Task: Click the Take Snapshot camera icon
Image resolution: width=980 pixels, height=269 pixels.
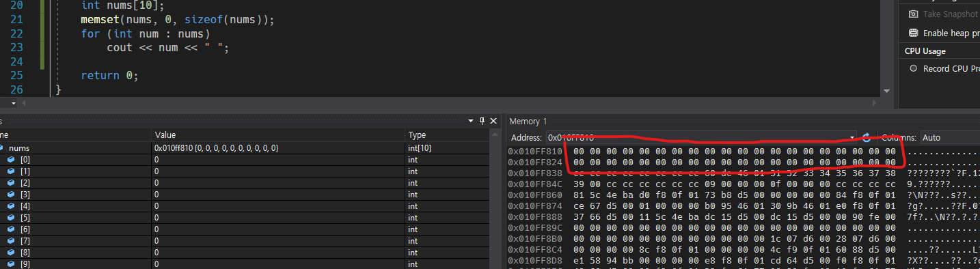Action: [x=913, y=14]
